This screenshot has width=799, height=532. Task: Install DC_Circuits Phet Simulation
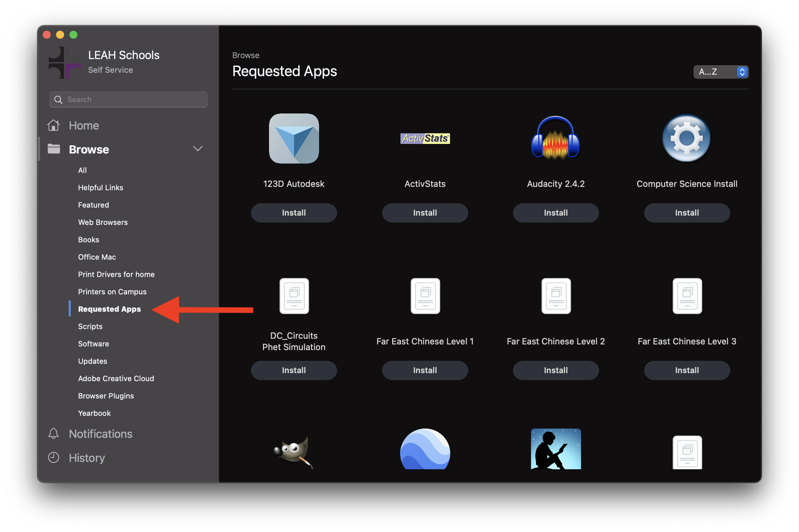click(x=294, y=370)
